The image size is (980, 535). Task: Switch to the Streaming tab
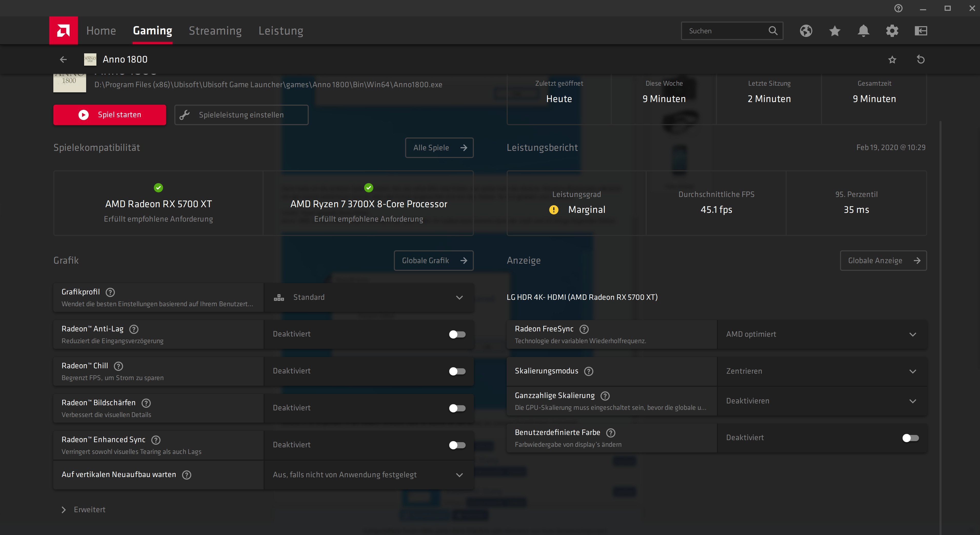point(215,31)
